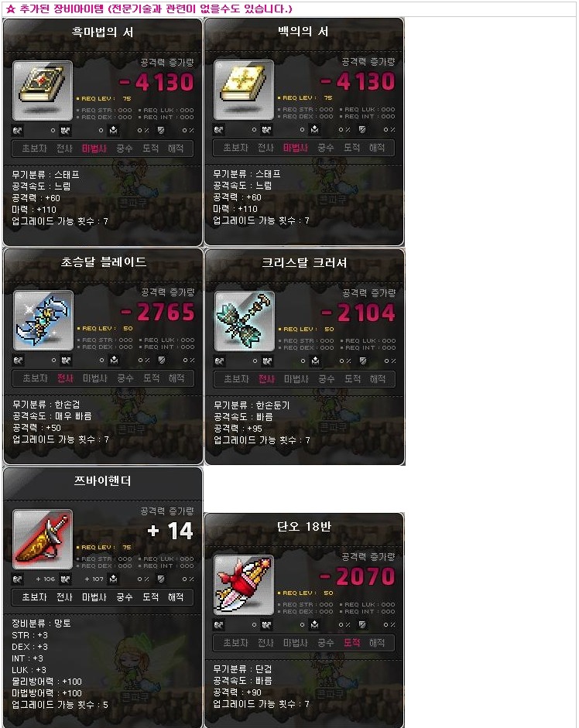The image size is (579, 728).
Task: Click the 쯔바이핸더 red cape icon
Action: tap(43, 539)
